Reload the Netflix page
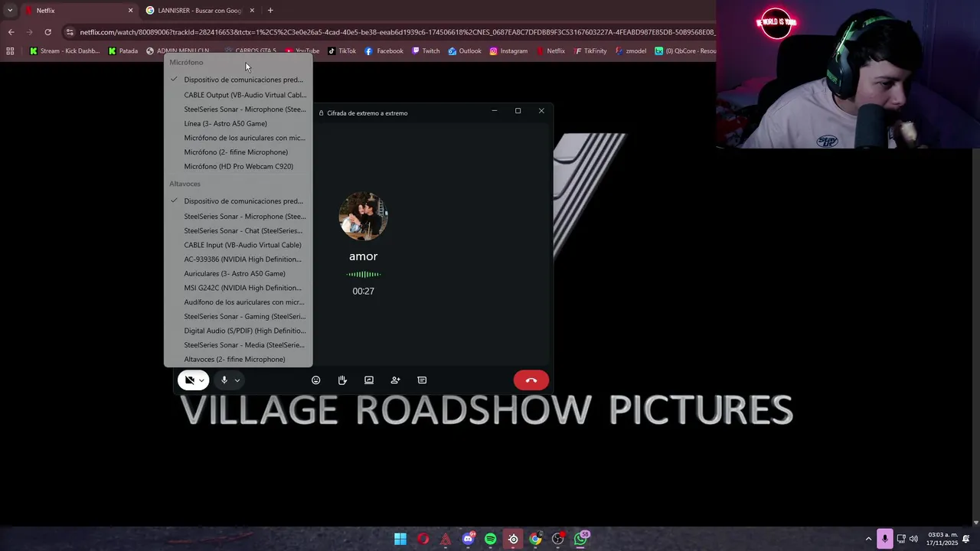The image size is (980, 551). (47, 32)
